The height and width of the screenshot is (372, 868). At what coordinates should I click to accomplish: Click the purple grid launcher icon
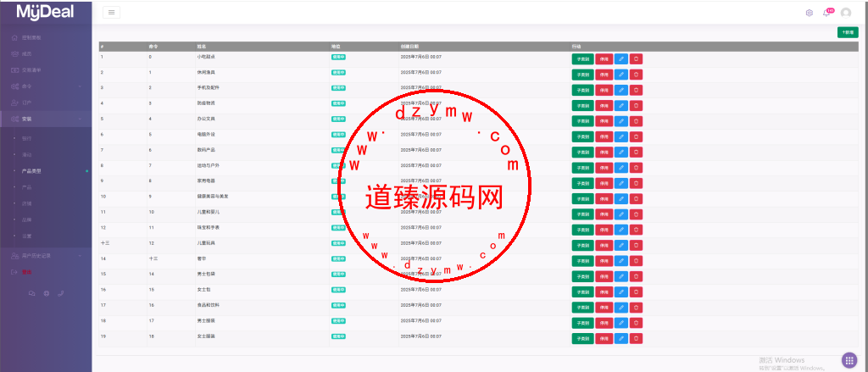coord(849,360)
